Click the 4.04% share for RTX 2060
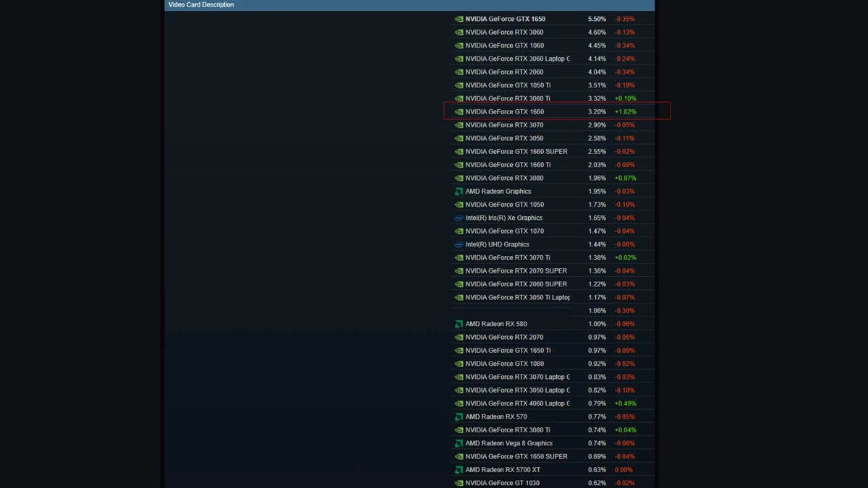Screen dimensions: 868x488 (597, 72)
